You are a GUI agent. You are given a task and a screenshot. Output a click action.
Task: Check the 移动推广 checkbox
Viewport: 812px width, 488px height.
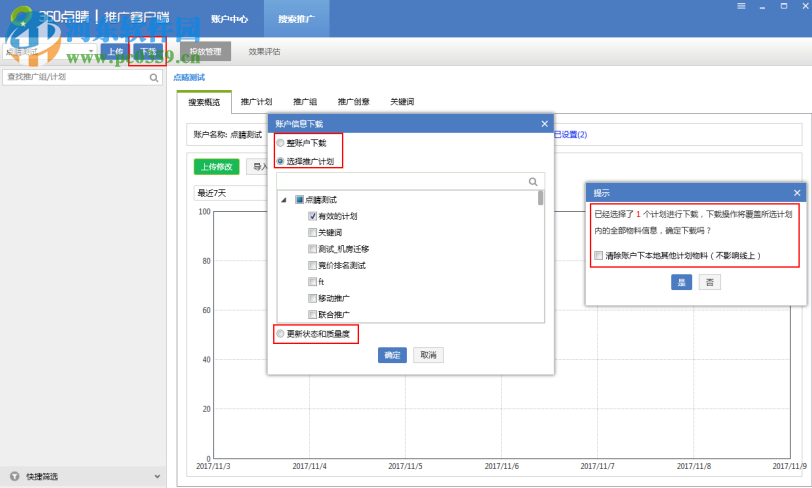pos(312,298)
